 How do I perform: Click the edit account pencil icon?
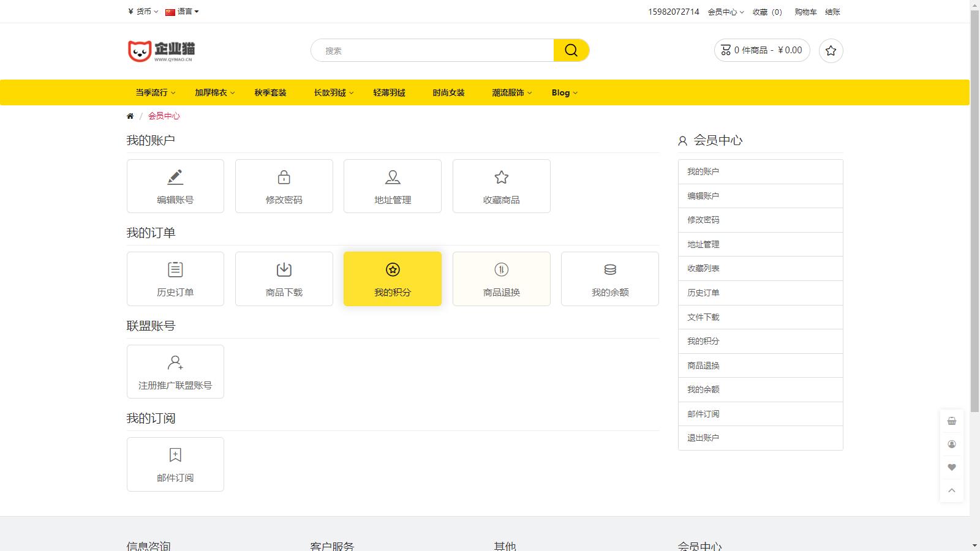pos(175,177)
